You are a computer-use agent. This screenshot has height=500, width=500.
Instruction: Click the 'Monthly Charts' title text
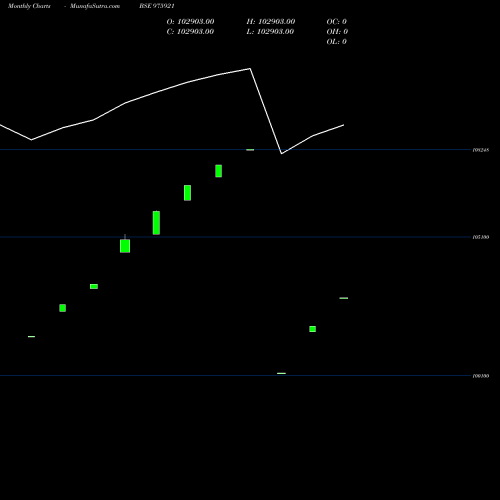[x=29, y=6]
